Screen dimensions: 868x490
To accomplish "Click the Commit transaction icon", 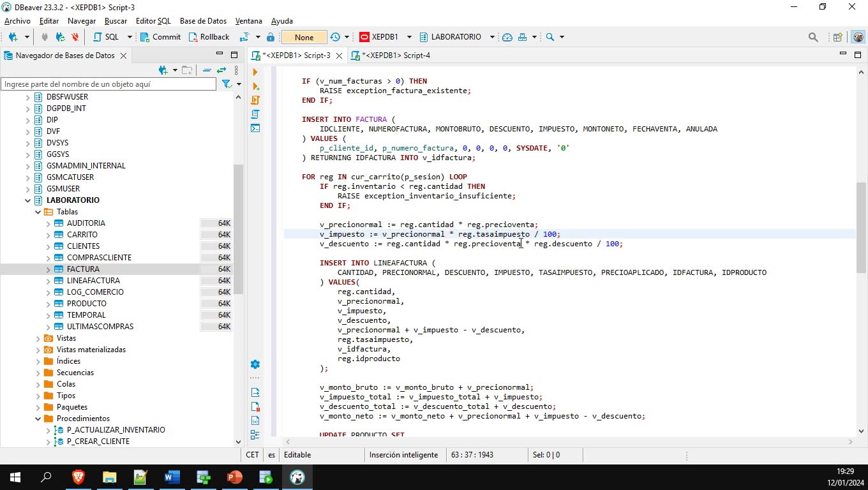I will click(160, 36).
